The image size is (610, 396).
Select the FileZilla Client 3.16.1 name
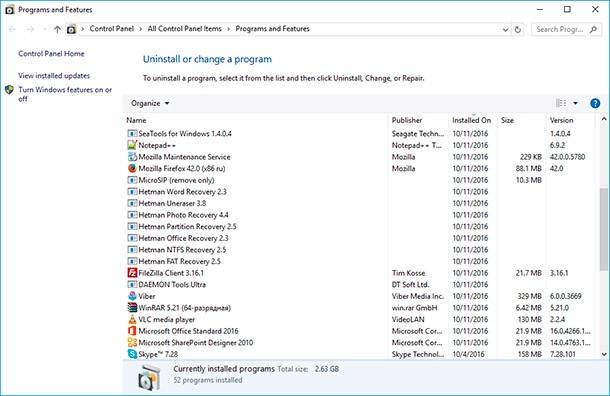pos(171,273)
